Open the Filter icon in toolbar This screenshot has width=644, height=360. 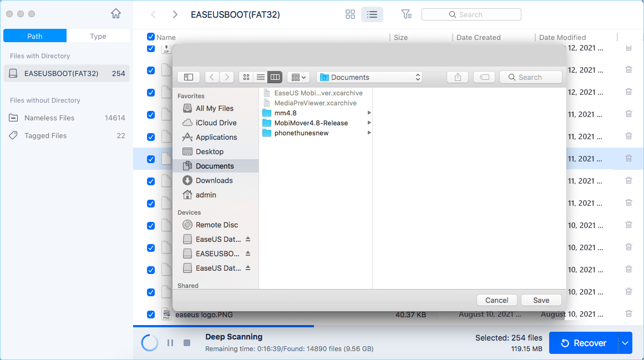pyautogui.click(x=407, y=14)
